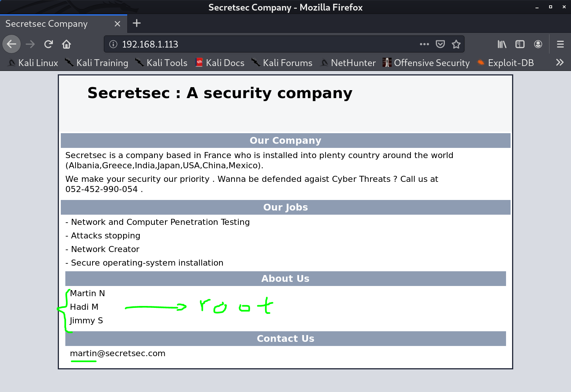571x392 pixels.
Task: Show more bookmarks with the chevron
Action: (560, 62)
